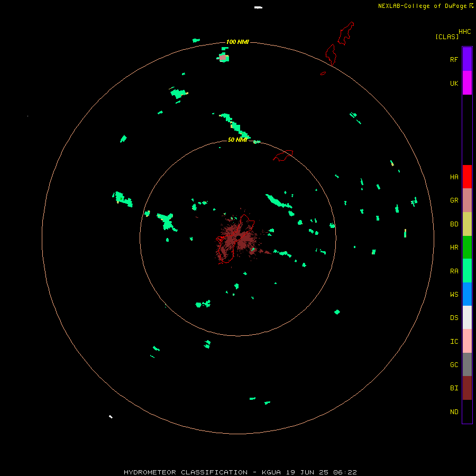Click the HR dark green legend swatch
The width and height of the screenshot is (476, 476).
pos(467,248)
